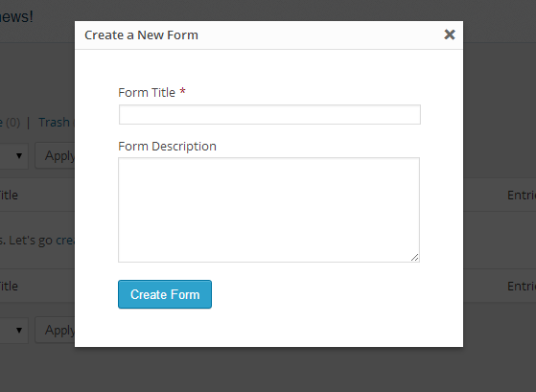
Task: Expand the lower bulk actions dropdown arrow
Action: (x=19, y=330)
